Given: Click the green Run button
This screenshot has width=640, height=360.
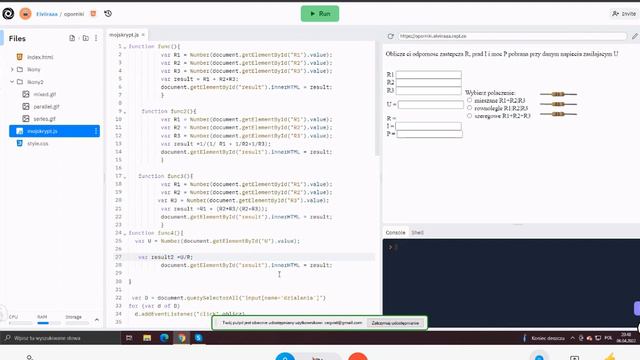Looking at the screenshot, I should pyautogui.click(x=320, y=13).
